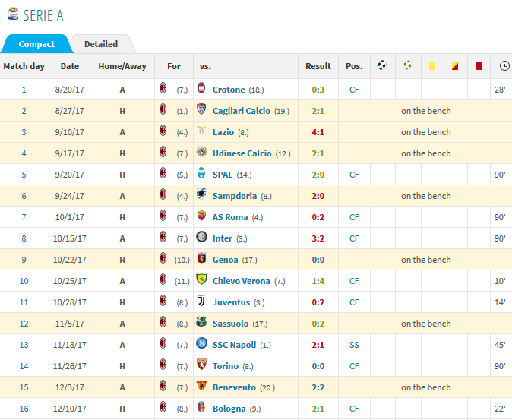The width and height of the screenshot is (512, 420).
Task: Click the second yellow card column header
Action: click(455, 66)
